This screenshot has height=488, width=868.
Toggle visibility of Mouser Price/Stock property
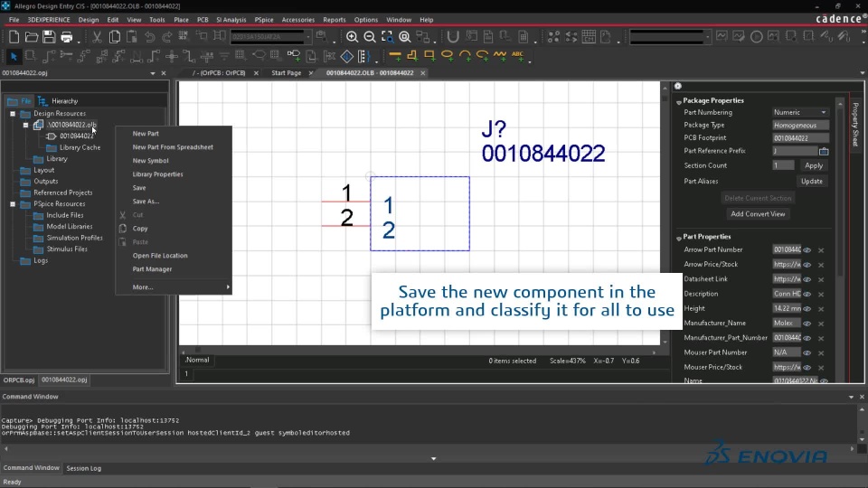(807, 368)
